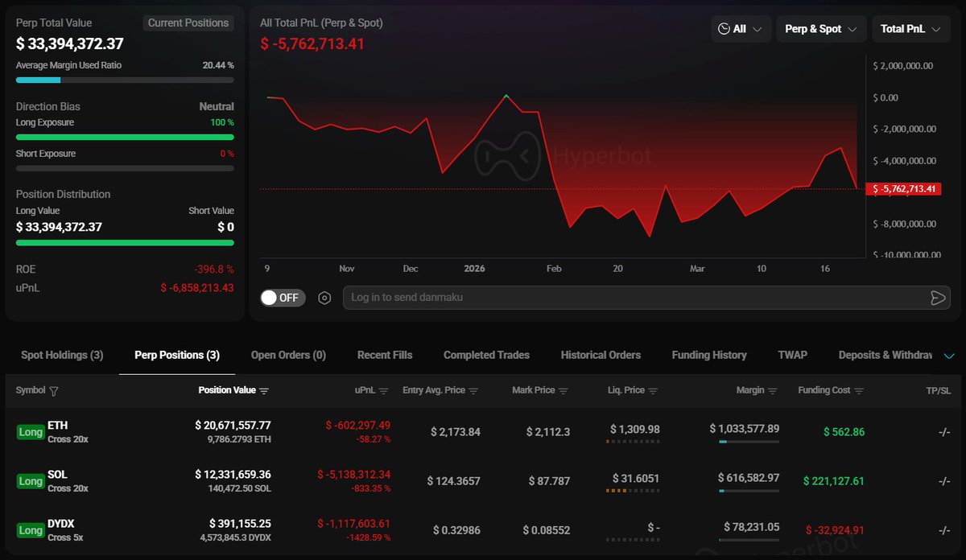Sort by Funding Cost column icon
The width and height of the screenshot is (966, 560).
point(859,391)
